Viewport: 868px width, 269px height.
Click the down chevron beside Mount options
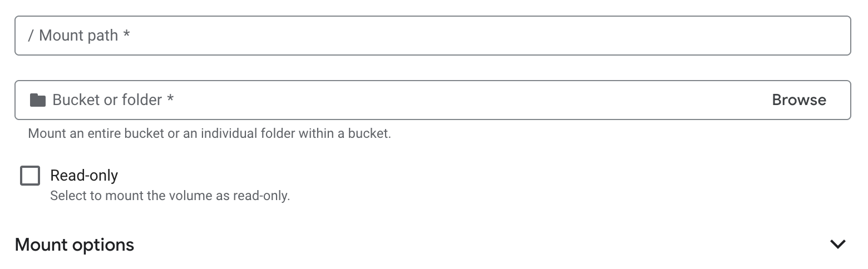pyautogui.click(x=837, y=245)
